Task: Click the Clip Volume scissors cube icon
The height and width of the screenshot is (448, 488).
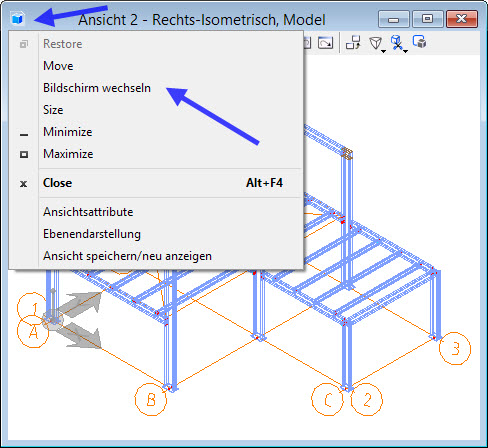Action: click(396, 43)
